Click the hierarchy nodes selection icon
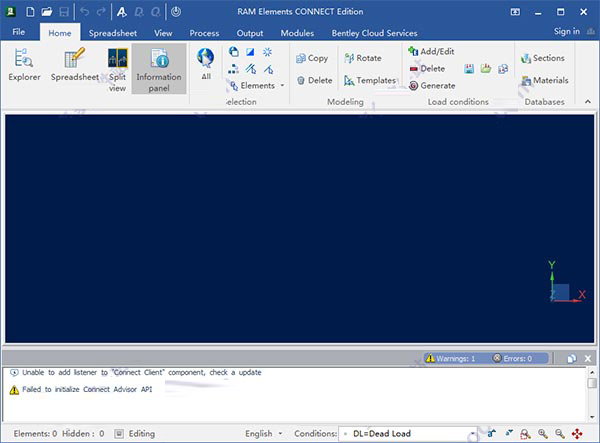Image resolution: width=600 pixels, height=443 pixels. point(233,69)
